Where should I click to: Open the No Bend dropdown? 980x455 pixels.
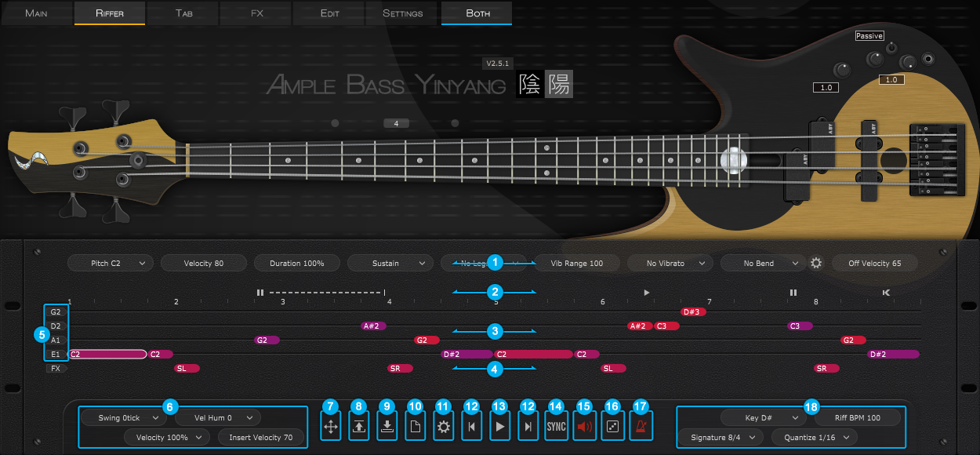click(764, 264)
